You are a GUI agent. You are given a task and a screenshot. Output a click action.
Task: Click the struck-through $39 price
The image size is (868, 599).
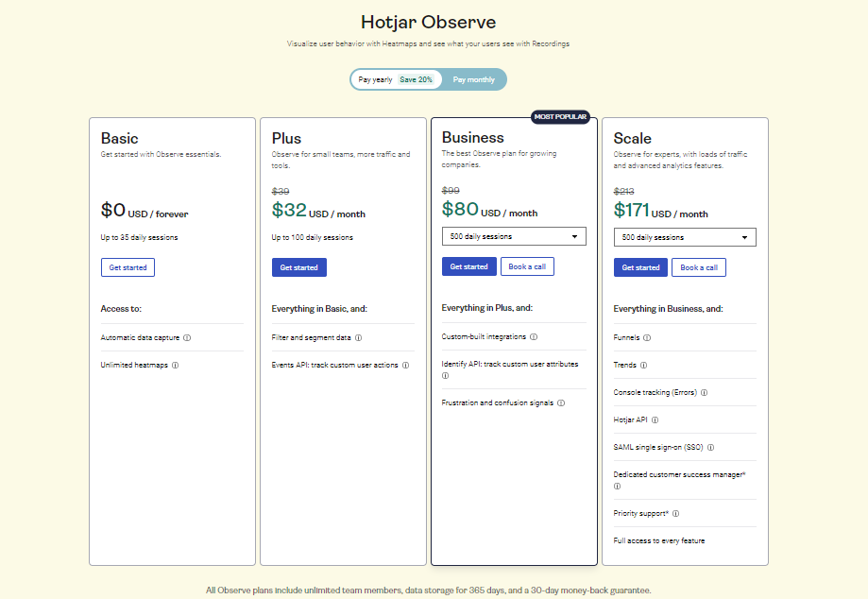tap(281, 192)
